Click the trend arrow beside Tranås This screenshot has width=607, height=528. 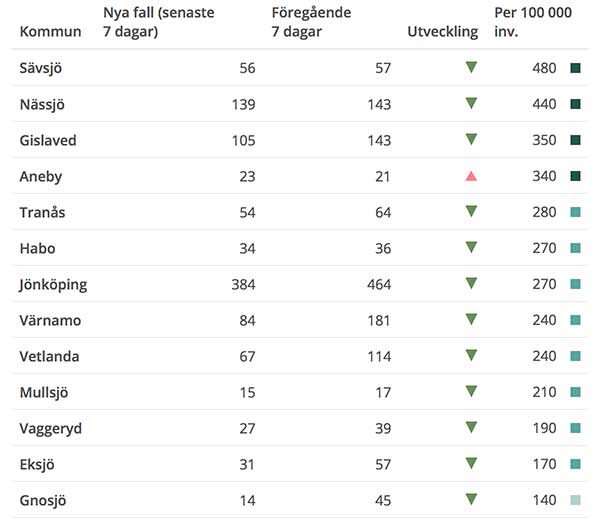[x=471, y=211]
